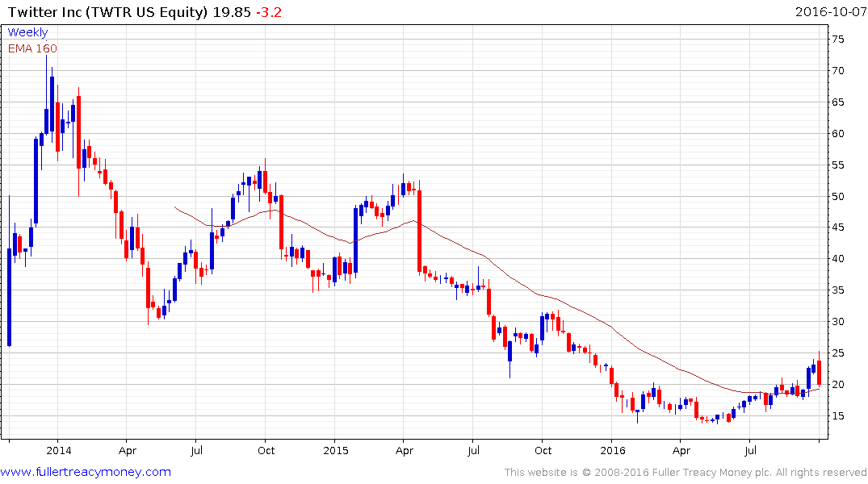
Task: Click the 55 price axis label
Action: pyautogui.click(x=837, y=165)
